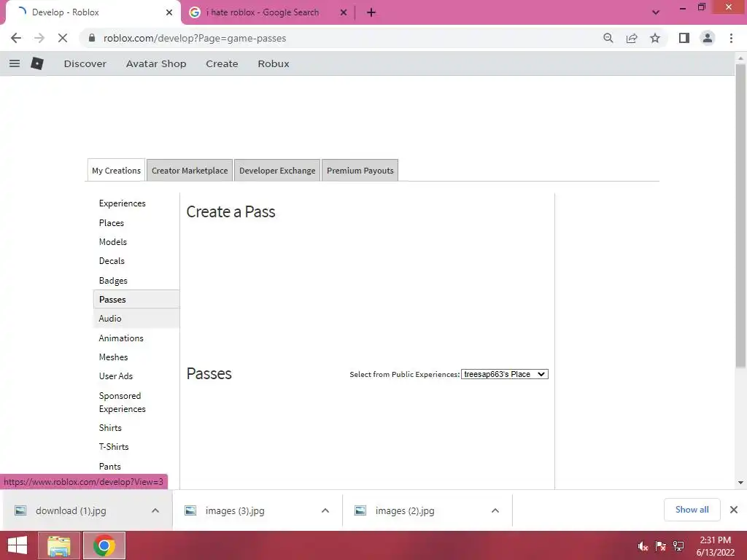
Task: Select Audio in the sidebar
Action: [136, 319]
